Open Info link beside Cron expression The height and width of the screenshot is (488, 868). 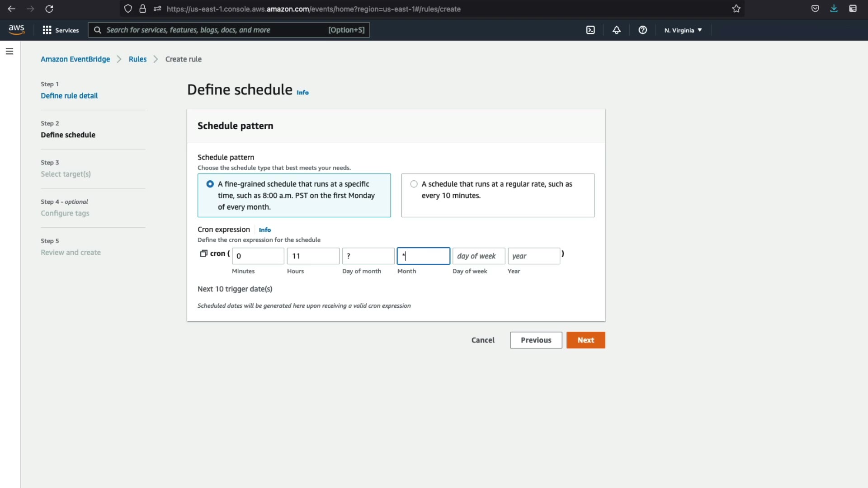pyautogui.click(x=264, y=230)
